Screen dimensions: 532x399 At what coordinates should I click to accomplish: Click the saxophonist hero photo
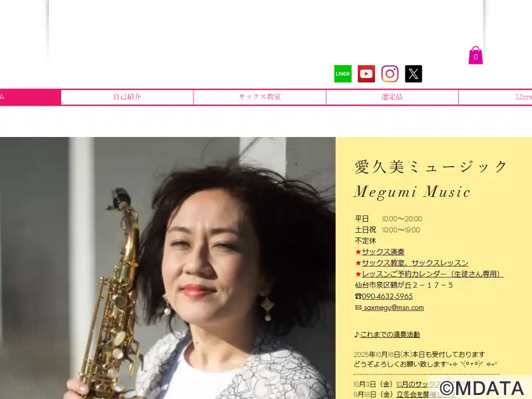click(168, 268)
